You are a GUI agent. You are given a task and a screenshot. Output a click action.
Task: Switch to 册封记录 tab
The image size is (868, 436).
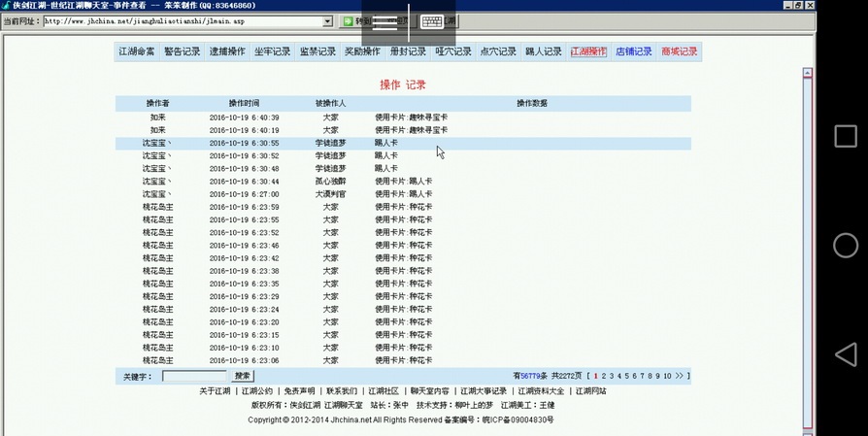(x=408, y=51)
